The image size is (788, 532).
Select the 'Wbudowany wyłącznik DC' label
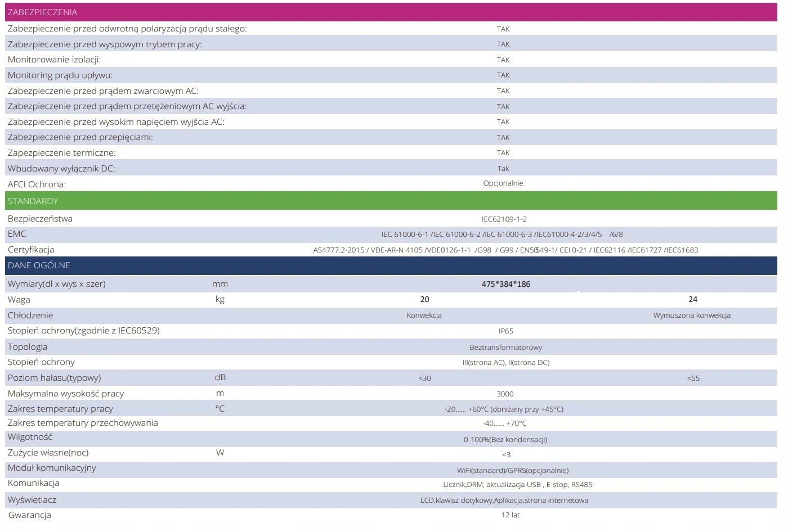[61, 169]
